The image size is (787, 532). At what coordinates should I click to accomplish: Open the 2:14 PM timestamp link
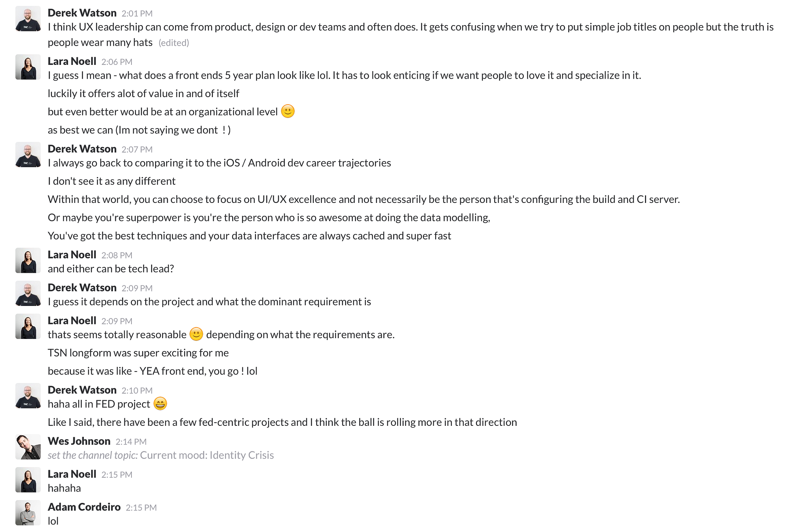pyautogui.click(x=131, y=442)
